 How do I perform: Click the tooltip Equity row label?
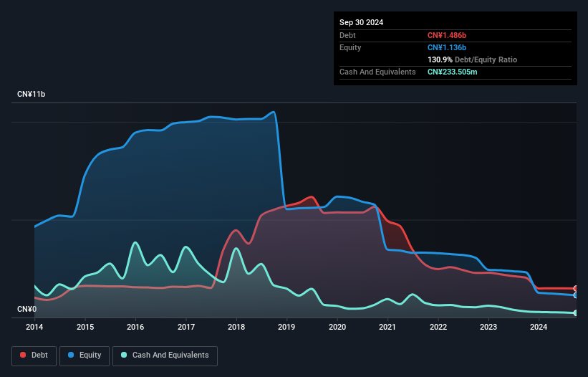(350, 47)
